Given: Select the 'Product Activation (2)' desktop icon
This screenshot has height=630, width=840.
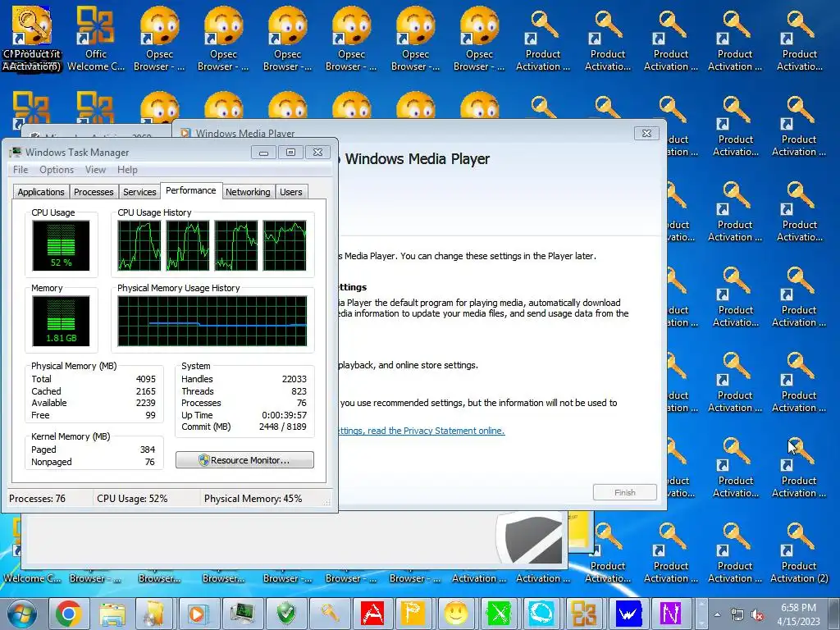Looking at the screenshot, I should 799,552.
